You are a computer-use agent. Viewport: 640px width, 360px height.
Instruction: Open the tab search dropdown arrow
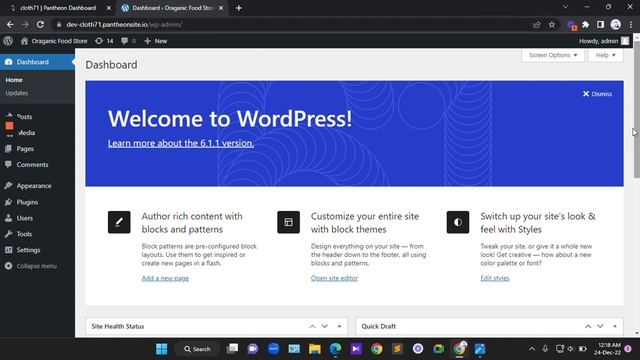[x=565, y=7]
